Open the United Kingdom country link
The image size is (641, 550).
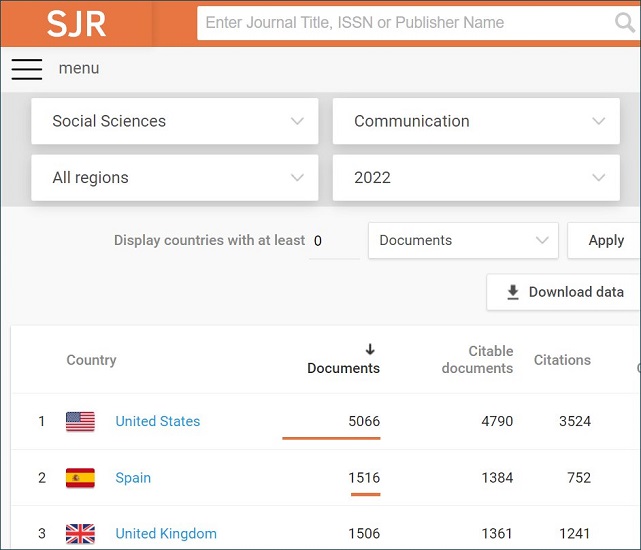(166, 534)
